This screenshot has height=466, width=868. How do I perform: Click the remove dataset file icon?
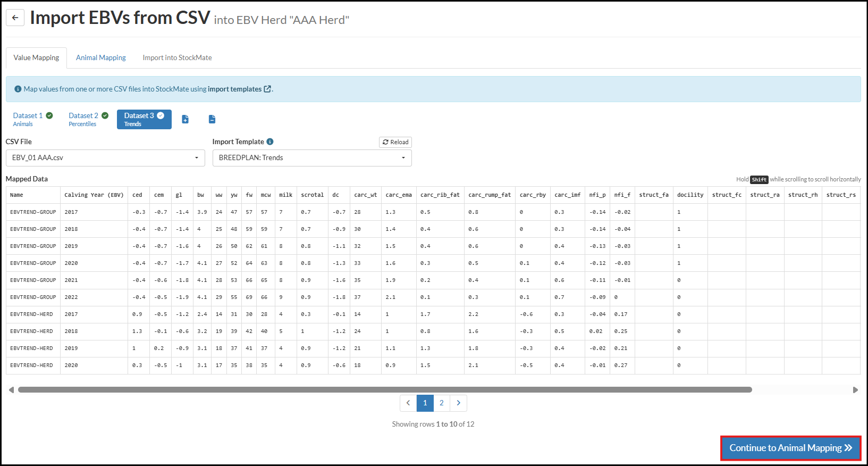click(212, 119)
